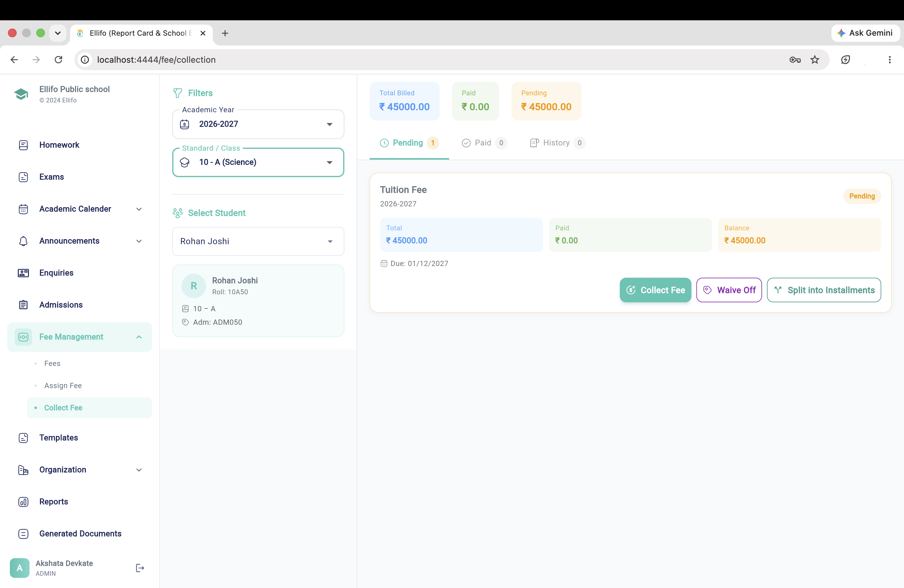Expand the Announcements submenu chevron
904x588 pixels.
click(139, 241)
